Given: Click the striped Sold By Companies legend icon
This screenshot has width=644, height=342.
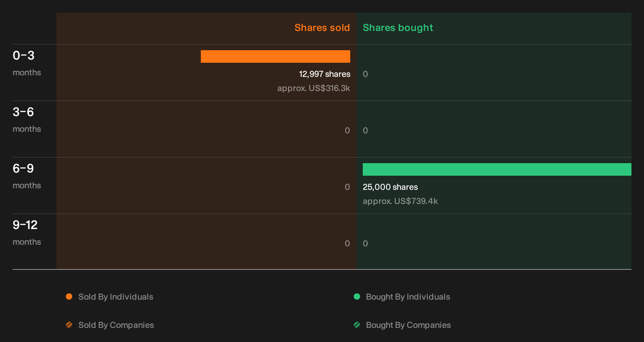Looking at the screenshot, I should 69,325.
